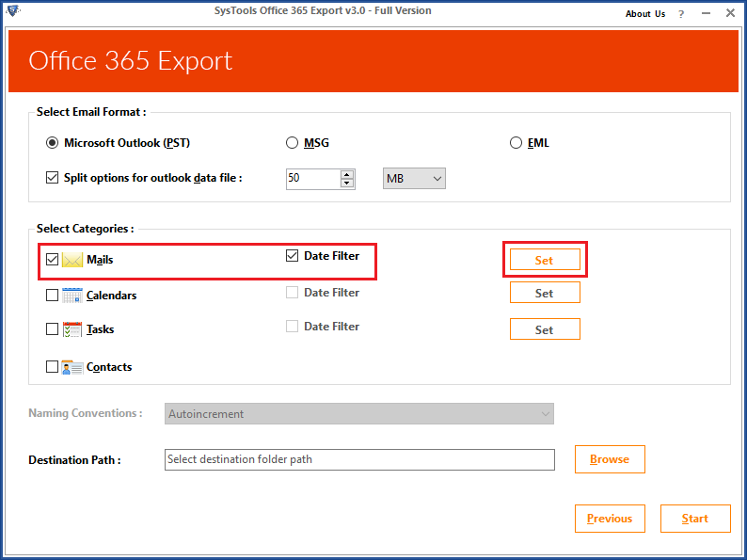
Task: Click the destination folder path field
Action: 359,459
